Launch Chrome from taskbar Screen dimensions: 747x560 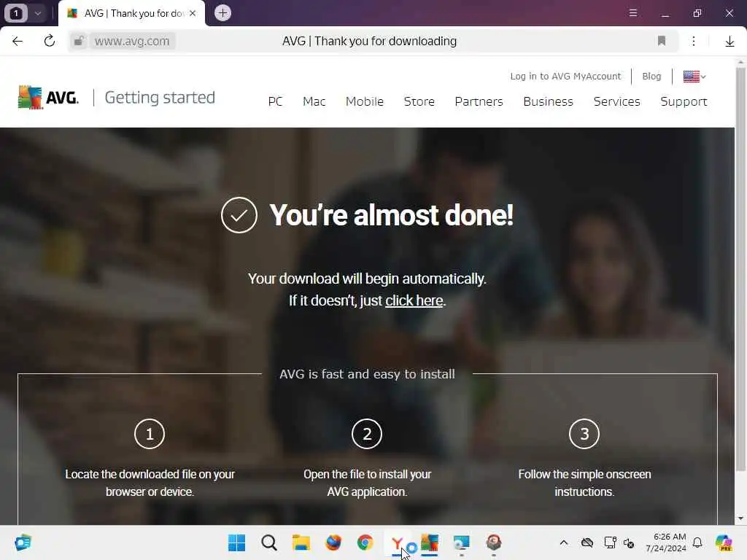[x=365, y=542]
